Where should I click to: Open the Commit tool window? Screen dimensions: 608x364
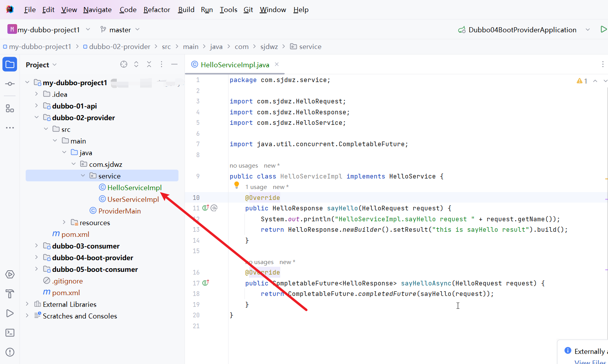point(9,83)
